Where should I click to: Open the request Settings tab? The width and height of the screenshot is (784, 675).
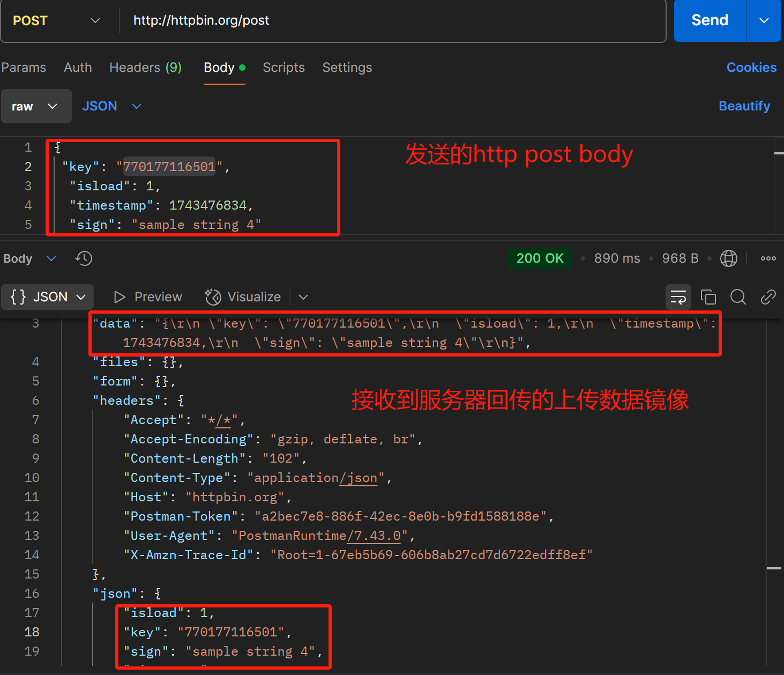click(347, 68)
